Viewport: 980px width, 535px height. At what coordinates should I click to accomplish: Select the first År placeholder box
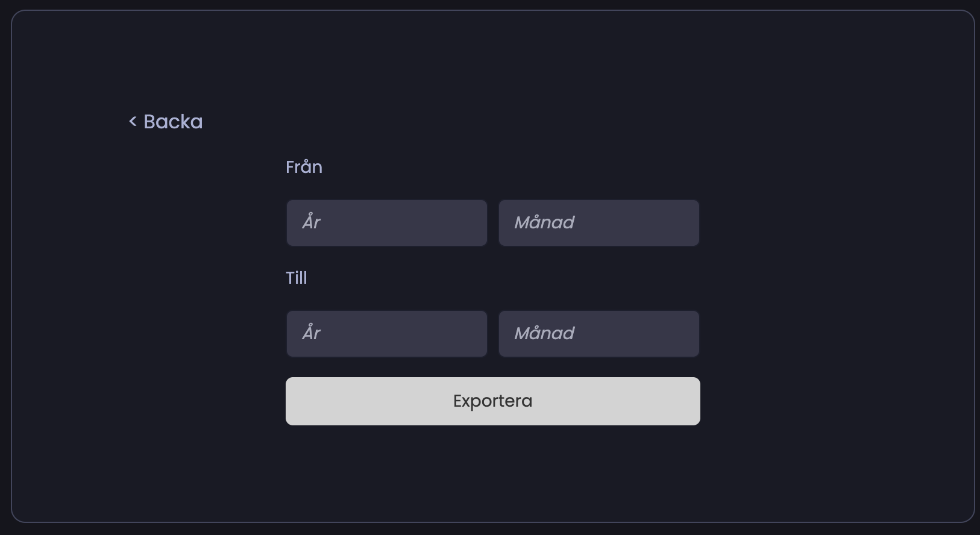pos(386,223)
